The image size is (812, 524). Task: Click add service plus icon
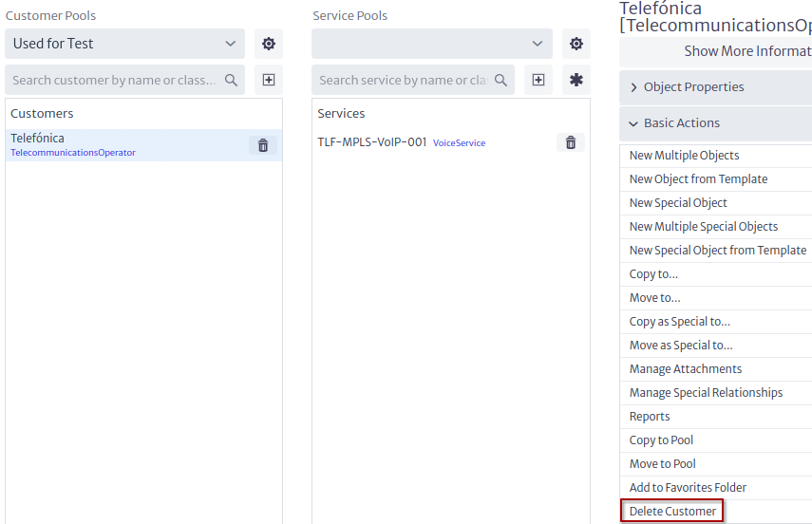point(538,80)
